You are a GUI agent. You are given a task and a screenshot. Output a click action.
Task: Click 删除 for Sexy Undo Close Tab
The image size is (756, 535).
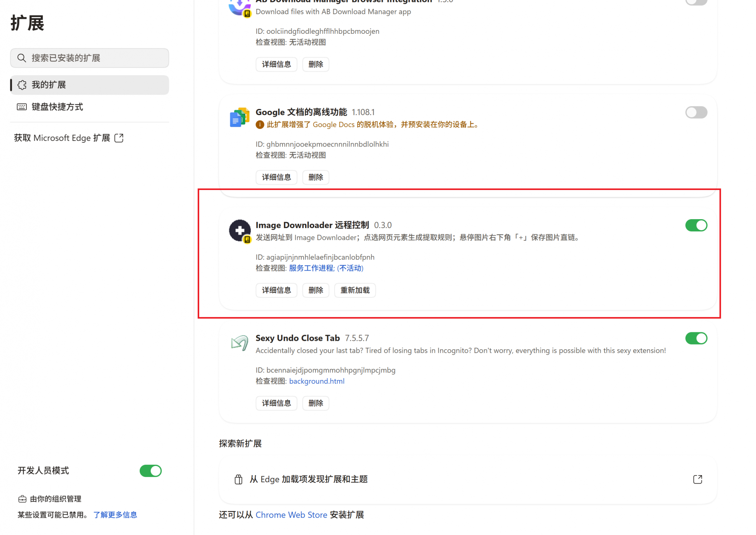(x=315, y=403)
